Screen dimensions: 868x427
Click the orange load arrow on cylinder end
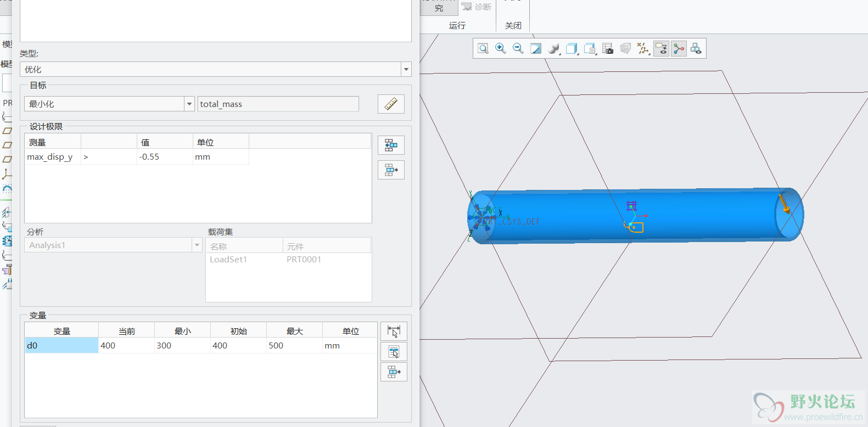(784, 204)
